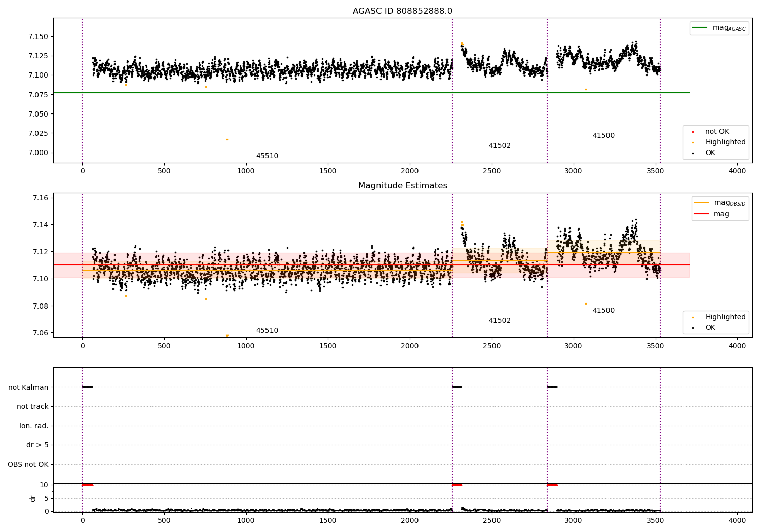Image resolution: width=760 pixels, height=532 pixels.
Task: Click the 41500 label in Magnitude Estimates plot
Action: pos(603,311)
